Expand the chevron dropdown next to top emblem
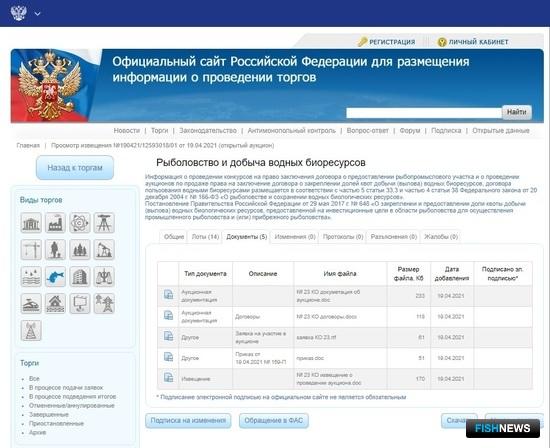Screen dimensions: 550x448 coord(38,14)
